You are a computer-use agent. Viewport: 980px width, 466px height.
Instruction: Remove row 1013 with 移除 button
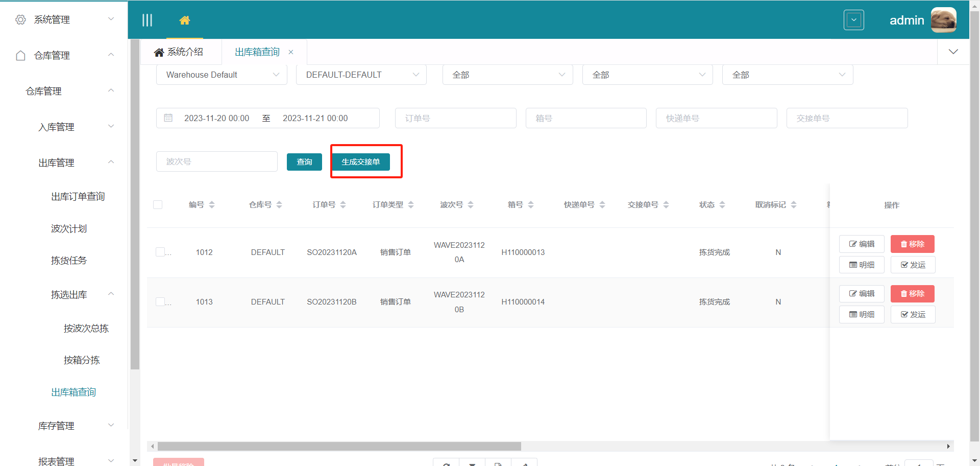913,294
